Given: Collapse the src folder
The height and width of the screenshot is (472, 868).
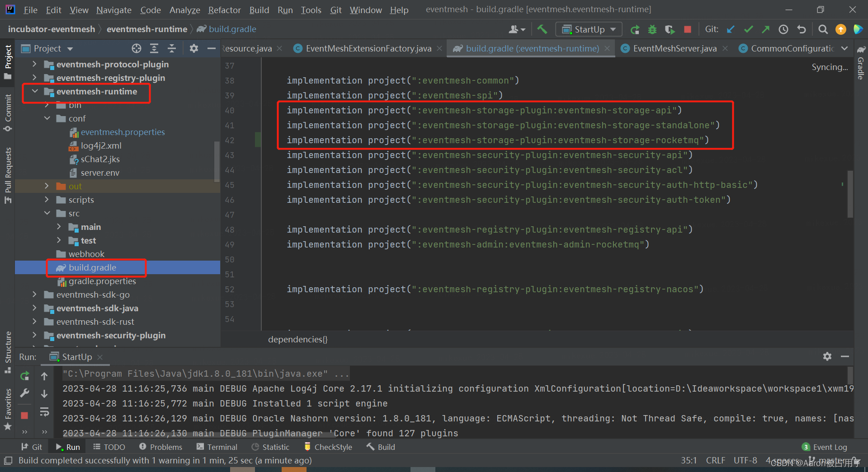Looking at the screenshot, I should [x=47, y=213].
